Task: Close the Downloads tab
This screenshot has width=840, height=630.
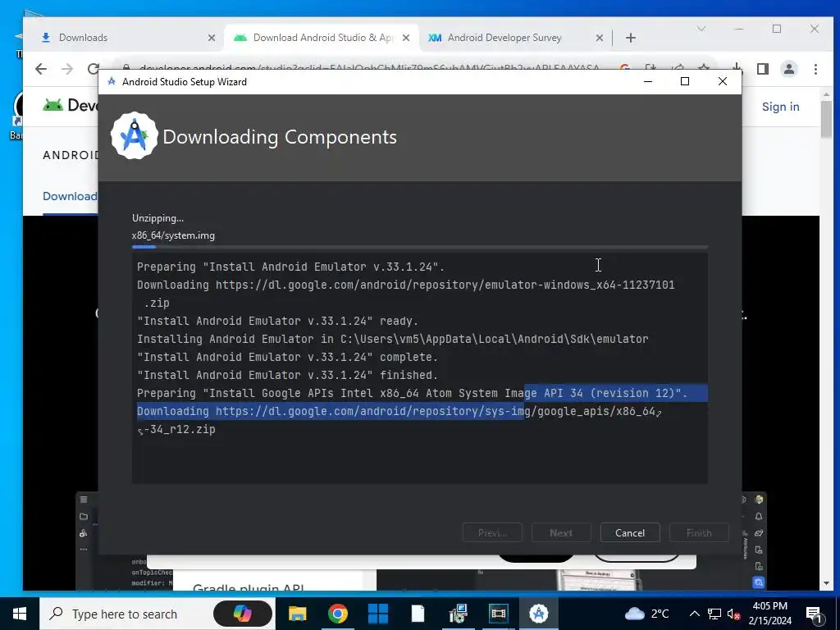Action: (212, 38)
